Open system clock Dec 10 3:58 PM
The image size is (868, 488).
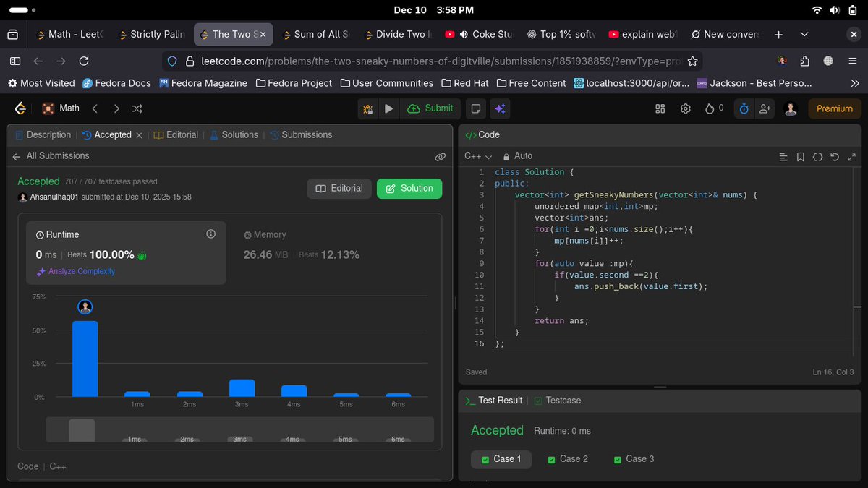click(433, 10)
